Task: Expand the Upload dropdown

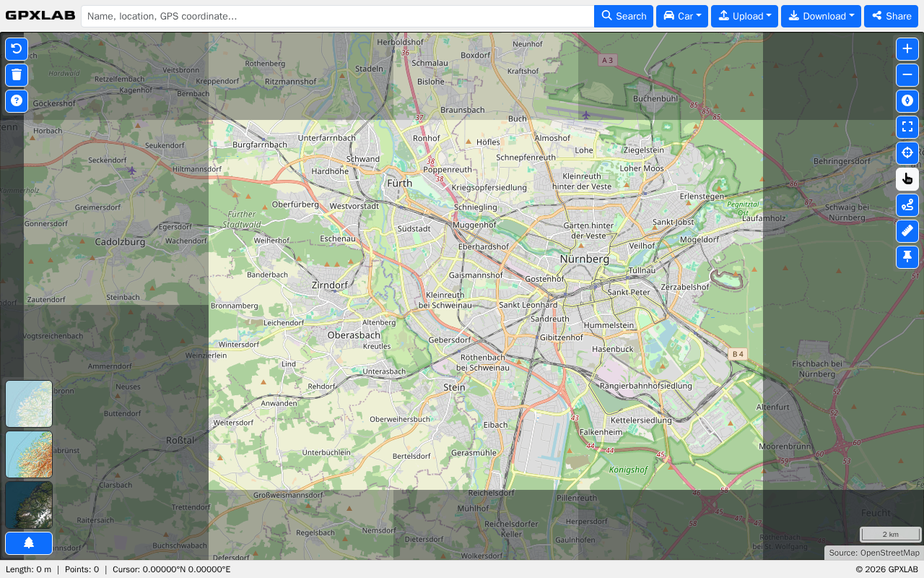Action: tap(744, 16)
